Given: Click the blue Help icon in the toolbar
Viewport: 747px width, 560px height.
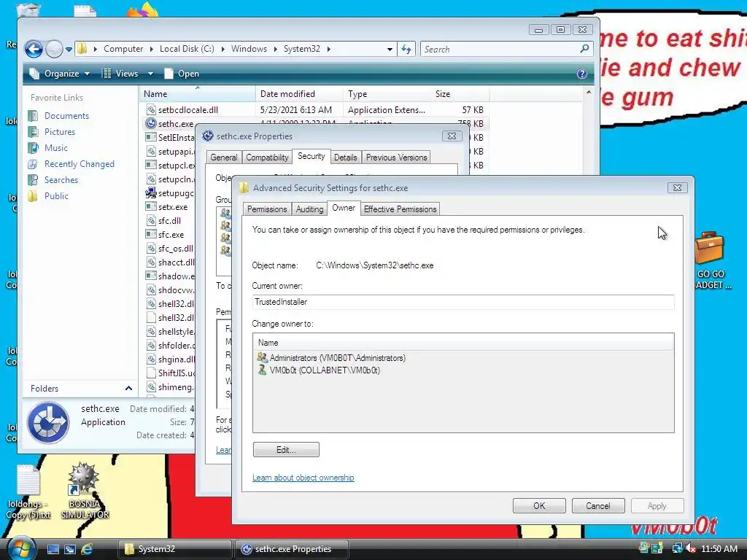Looking at the screenshot, I should coord(581,74).
